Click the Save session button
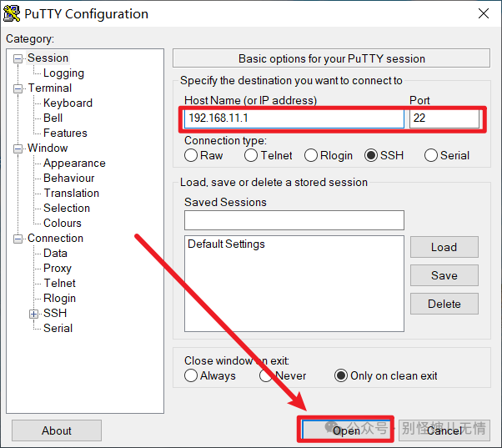 (x=444, y=275)
